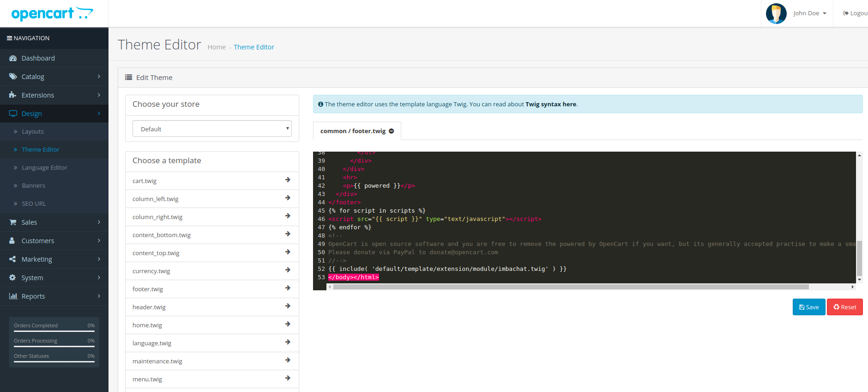The image size is (868, 392).
Task: Click the arrow next to content_top.twig
Action: [x=288, y=252]
